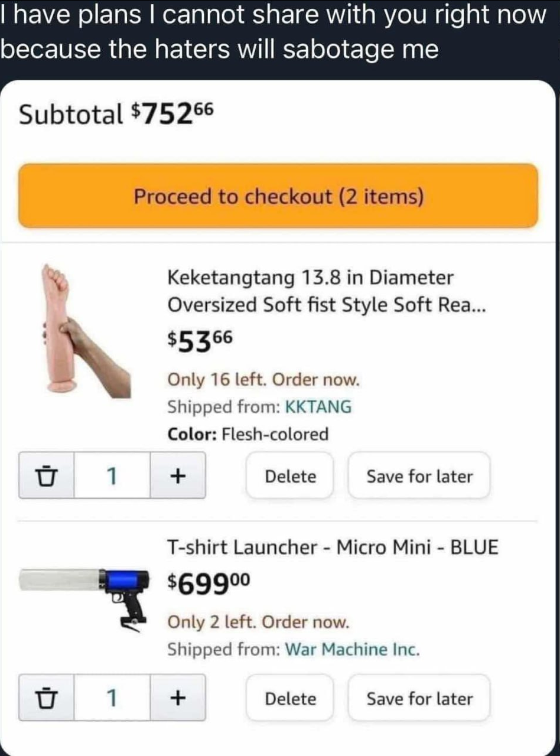The height and width of the screenshot is (756, 560).
Task: Open the T-shirt Launcher product title
Action: (x=333, y=548)
